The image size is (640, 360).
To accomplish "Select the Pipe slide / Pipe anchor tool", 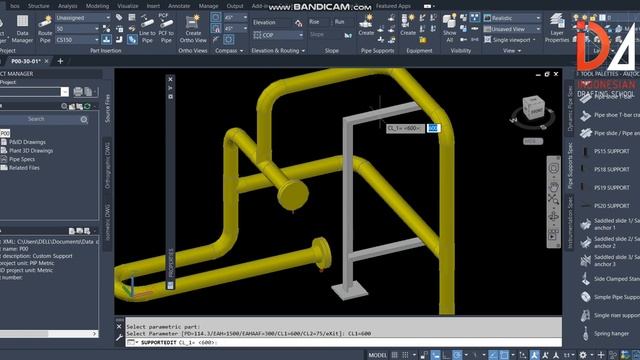I will (x=609, y=133).
